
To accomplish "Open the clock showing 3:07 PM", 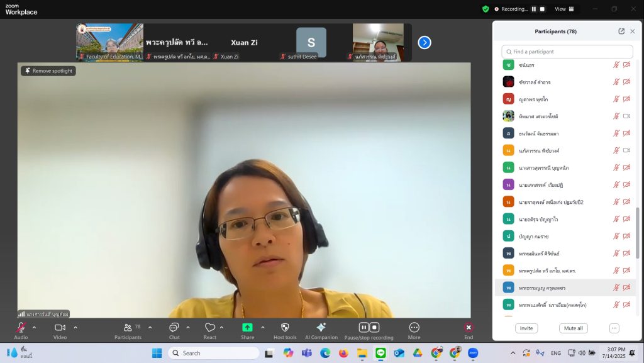I will (613, 353).
